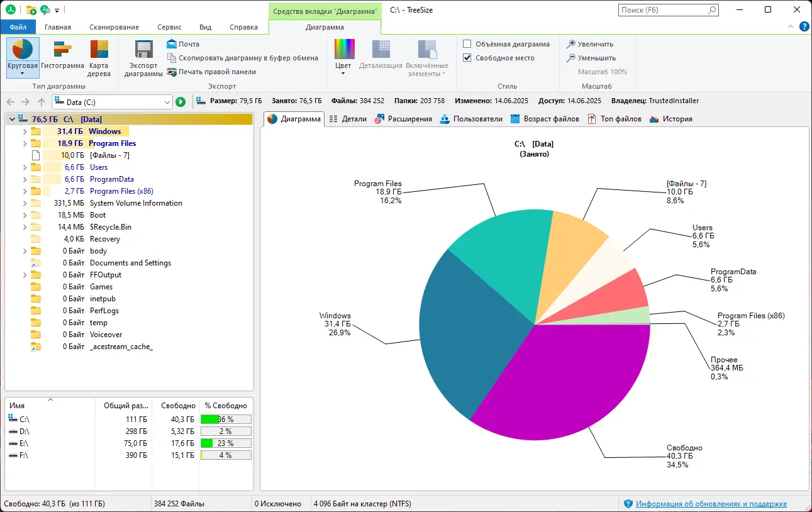Uncheck Свободное место option
Viewport: 812px width, 512px height.
pyautogui.click(x=466, y=57)
